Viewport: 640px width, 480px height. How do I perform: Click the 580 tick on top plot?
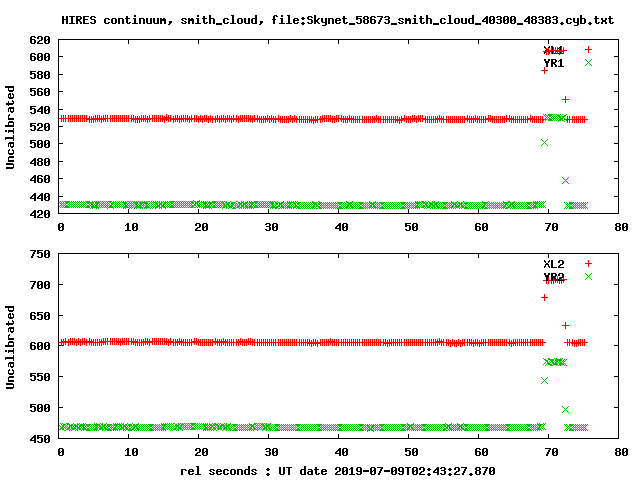[40, 75]
